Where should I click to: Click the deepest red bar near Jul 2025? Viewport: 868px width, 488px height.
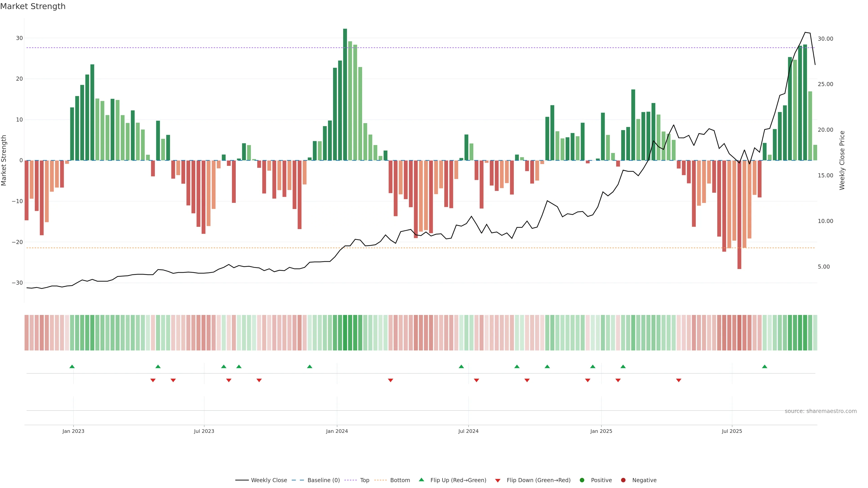coord(739,216)
